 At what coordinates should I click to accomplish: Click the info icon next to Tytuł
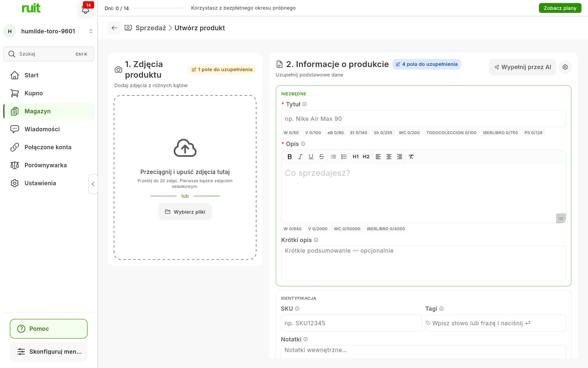[x=304, y=104]
